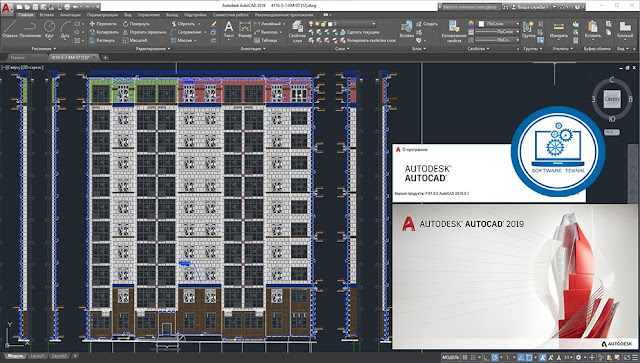Click Копировать свойства слоя button
Image resolution: width=640 pixels, height=363 pixels.
368,40
